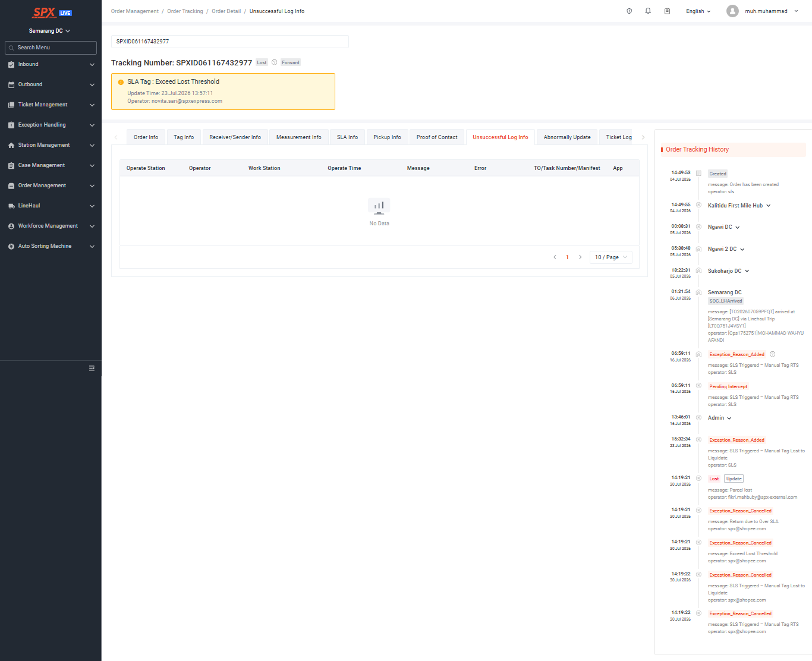Open the Semarang DC station dropdown

[50, 31]
